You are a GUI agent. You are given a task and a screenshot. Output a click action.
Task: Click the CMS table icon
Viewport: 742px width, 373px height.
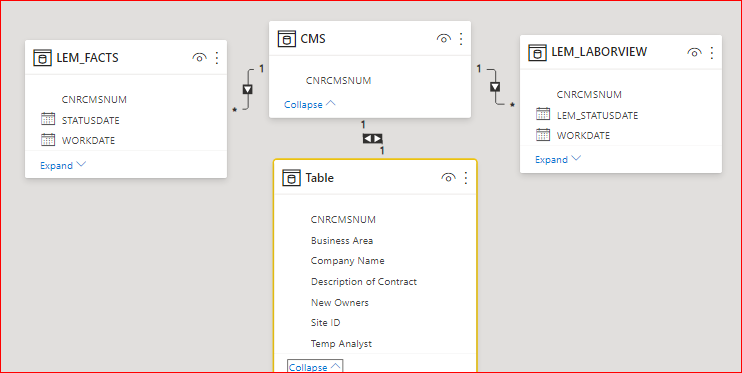click(286, 38)
